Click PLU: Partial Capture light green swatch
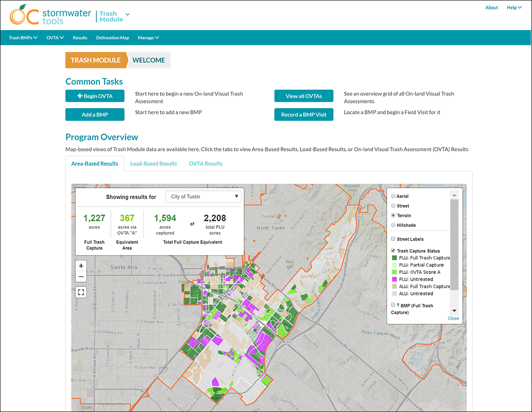Screen dimensions: 532x412 point(394,265)
